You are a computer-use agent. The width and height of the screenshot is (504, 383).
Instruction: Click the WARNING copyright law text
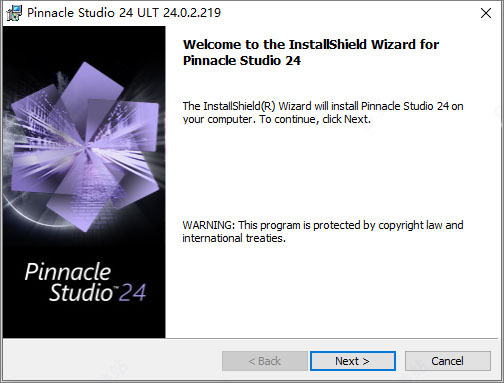(323, 232)
